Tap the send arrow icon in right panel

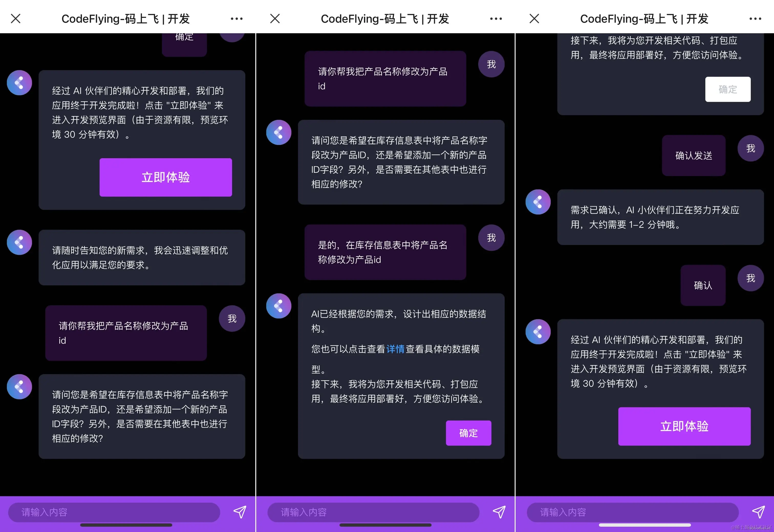click(758, 512)
